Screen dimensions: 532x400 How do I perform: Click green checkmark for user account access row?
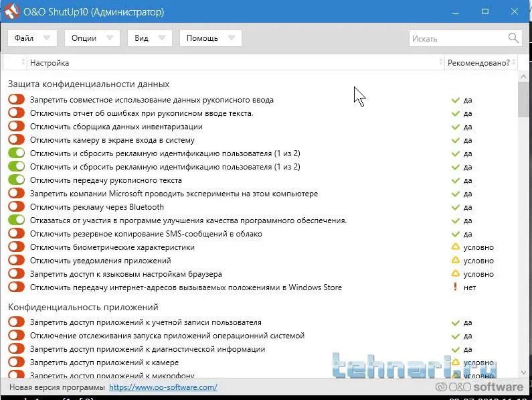pyautogui.click(x=455, y=322)
